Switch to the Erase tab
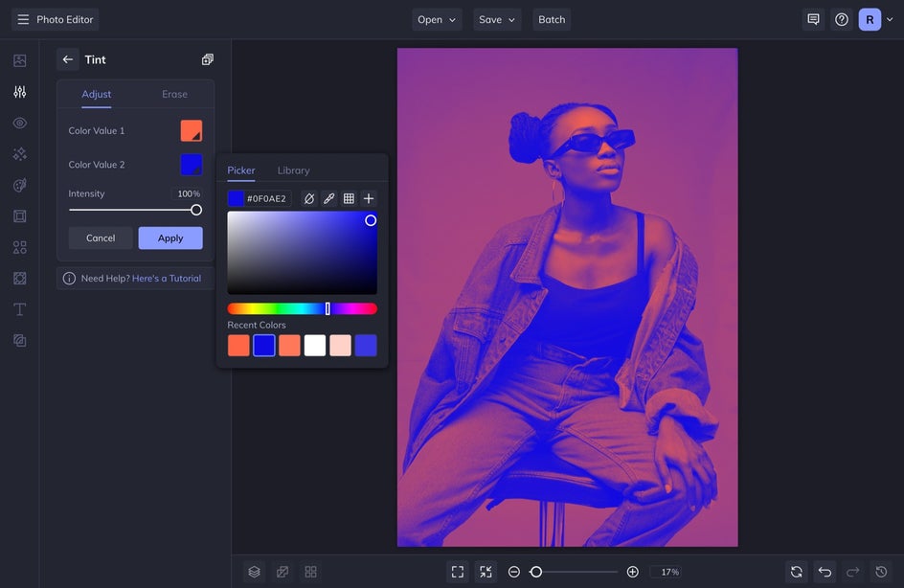This screenshot has width=904, height=588. [x=174, y=94]
